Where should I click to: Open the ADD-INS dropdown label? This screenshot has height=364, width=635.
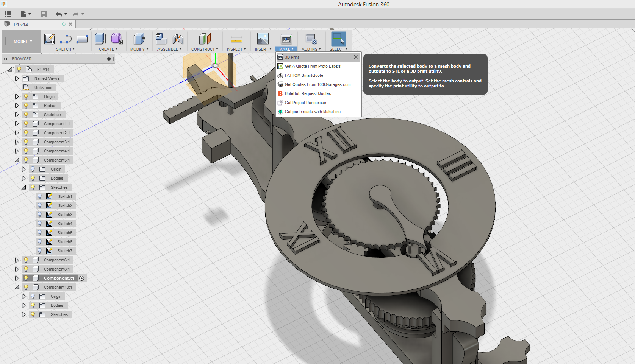311,49
